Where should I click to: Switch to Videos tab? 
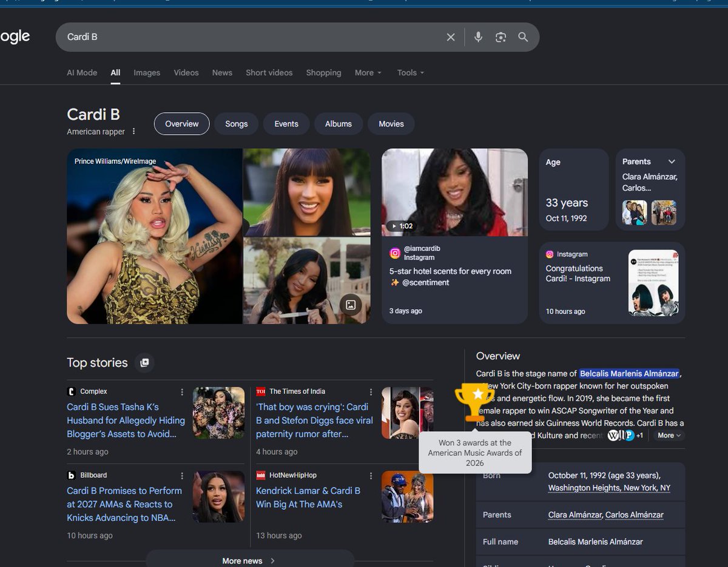(x=186, y=72)
